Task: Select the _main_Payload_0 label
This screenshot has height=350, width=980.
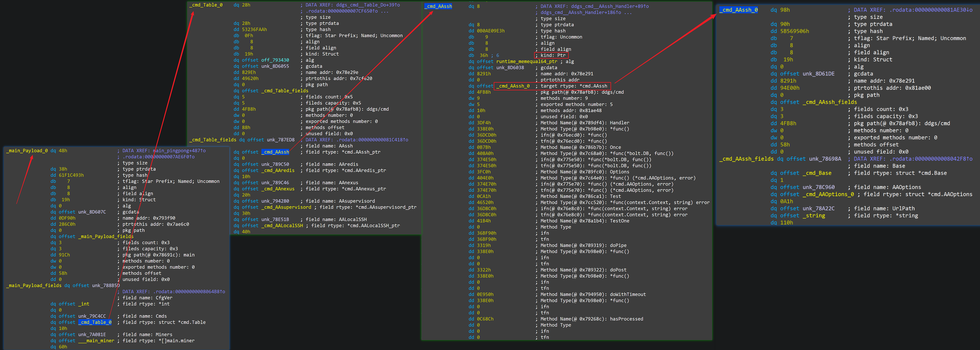Action: 27,150
